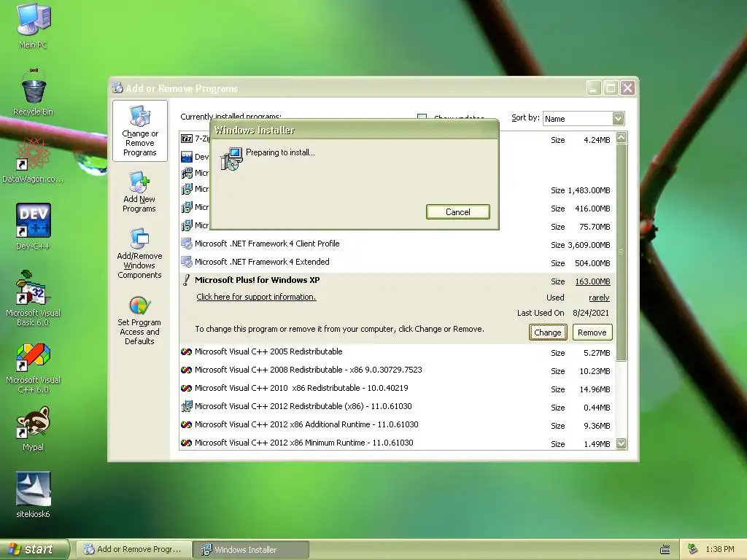Click the Visual C++ 2012 Minimum Runtime icon
The image size is (747, 560).
pyautogui.click(x=186, y=443)
